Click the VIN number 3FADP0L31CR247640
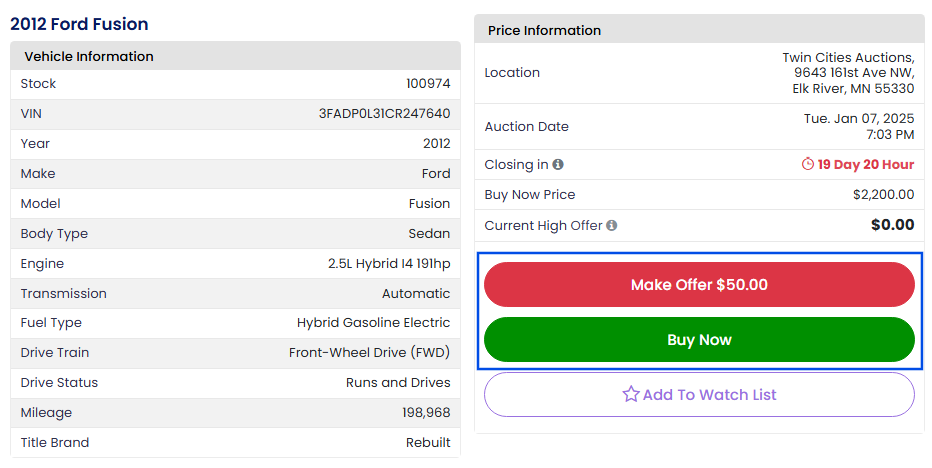Image resolution: width=932 pixels, height=468 pixels. tap(384, 114)
